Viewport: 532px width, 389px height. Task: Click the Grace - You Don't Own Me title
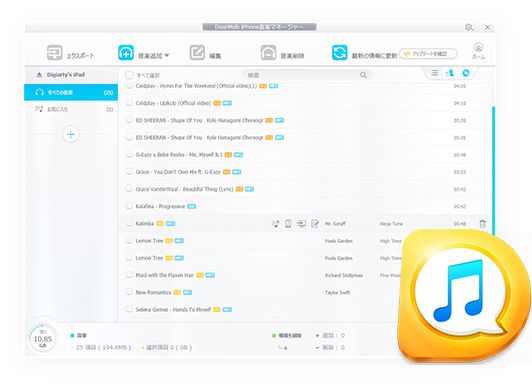point(178,172)
